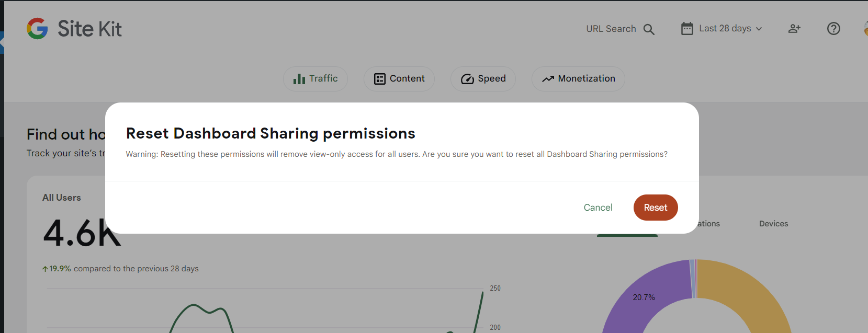Cancel the reset permissions dialog

[598, 208]
